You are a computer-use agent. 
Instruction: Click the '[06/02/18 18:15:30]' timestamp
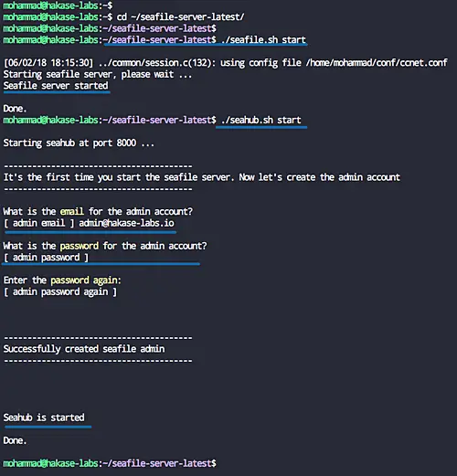(x=48, y=63)
